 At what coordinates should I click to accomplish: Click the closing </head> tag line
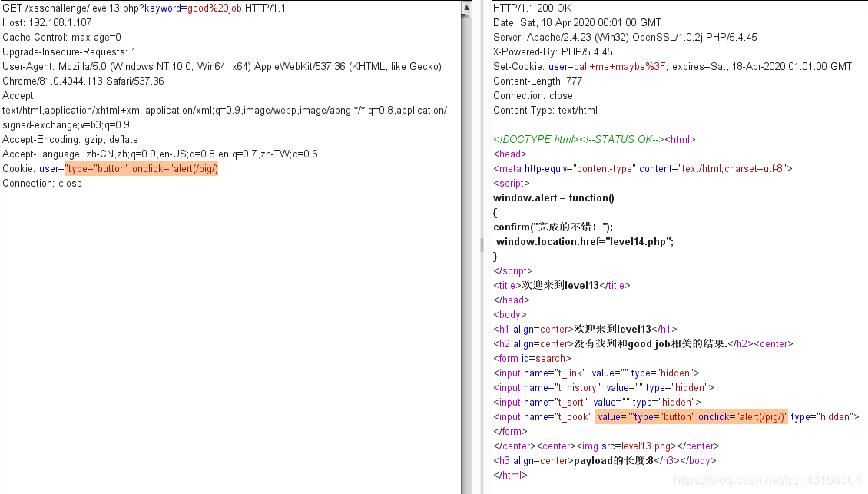tap(511, 300)
